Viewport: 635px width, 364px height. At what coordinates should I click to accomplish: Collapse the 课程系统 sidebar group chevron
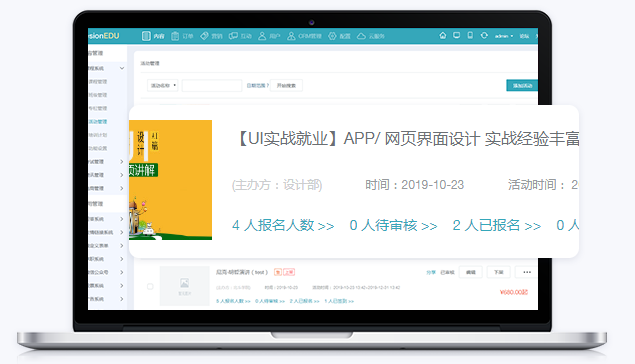coord(121,68)
